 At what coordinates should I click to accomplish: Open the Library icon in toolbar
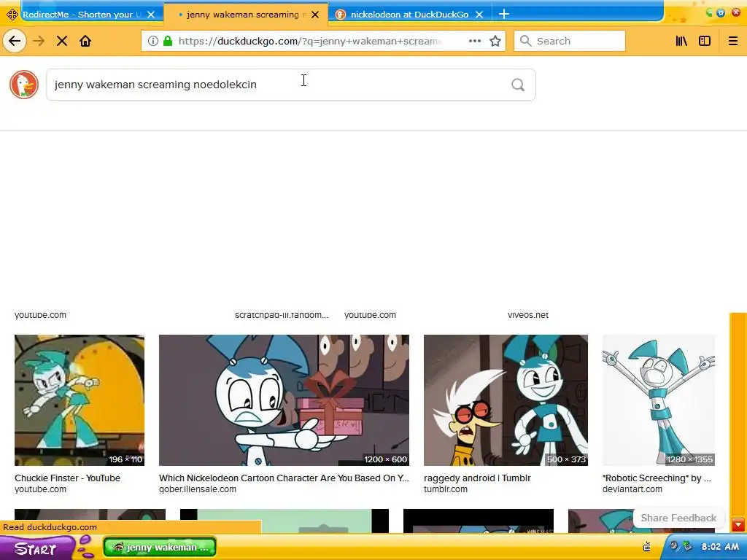pyautogui.click(x=682, y=41)
